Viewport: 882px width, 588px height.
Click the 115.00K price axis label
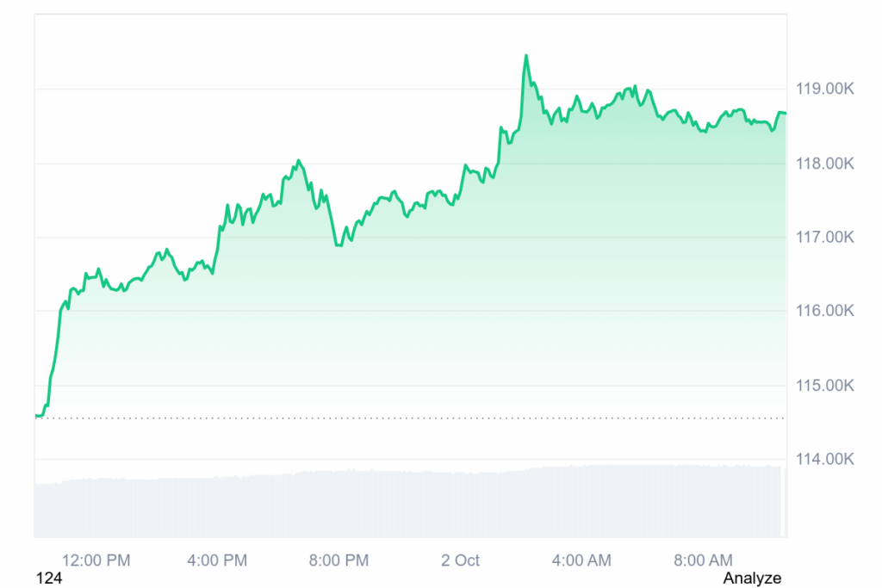tap(824, 385)
